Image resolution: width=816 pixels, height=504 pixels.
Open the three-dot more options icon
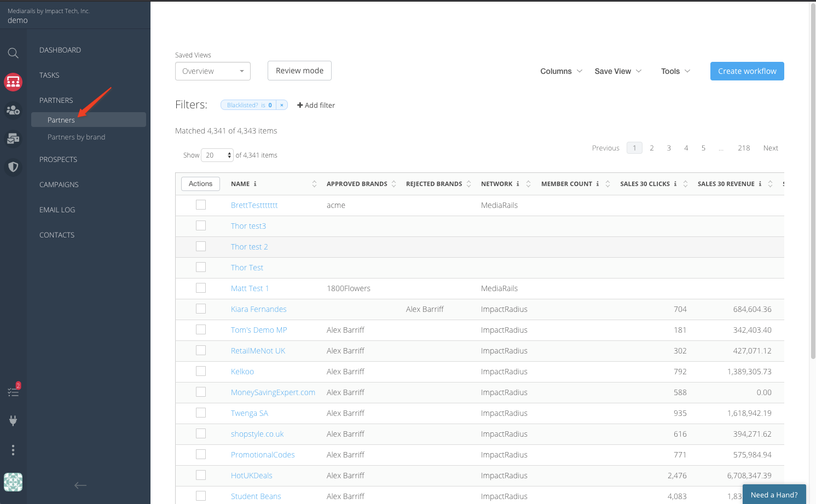[x=13, y=450]
